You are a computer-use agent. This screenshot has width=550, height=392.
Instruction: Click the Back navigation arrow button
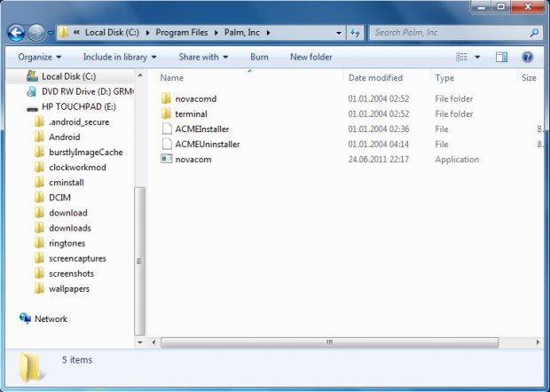click(x=16, y=33)
